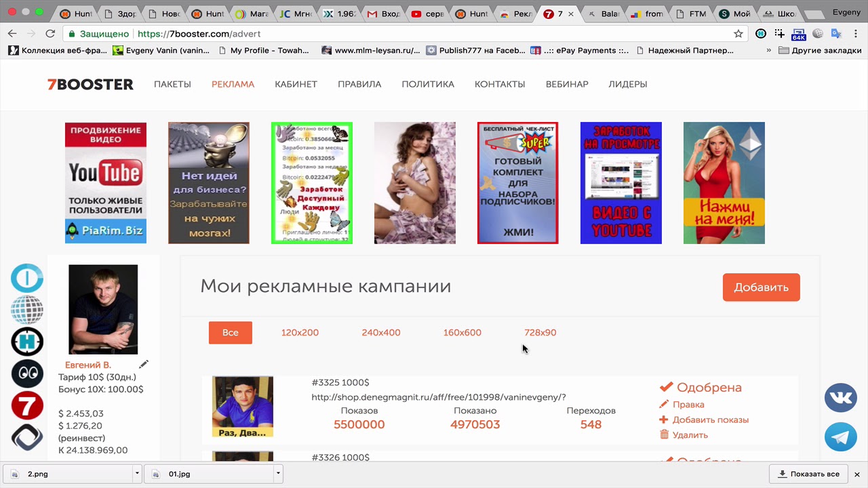Open the globe icon in left sidebar
Screen dimensions: 868x488
(27, 310)
